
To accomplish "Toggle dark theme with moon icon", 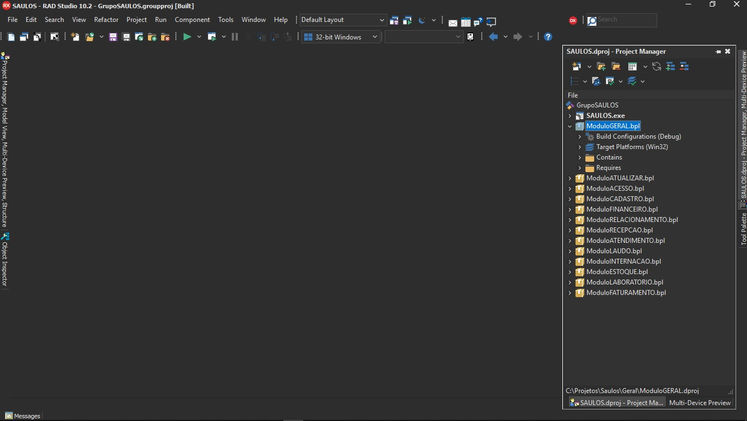I will 422,20.
